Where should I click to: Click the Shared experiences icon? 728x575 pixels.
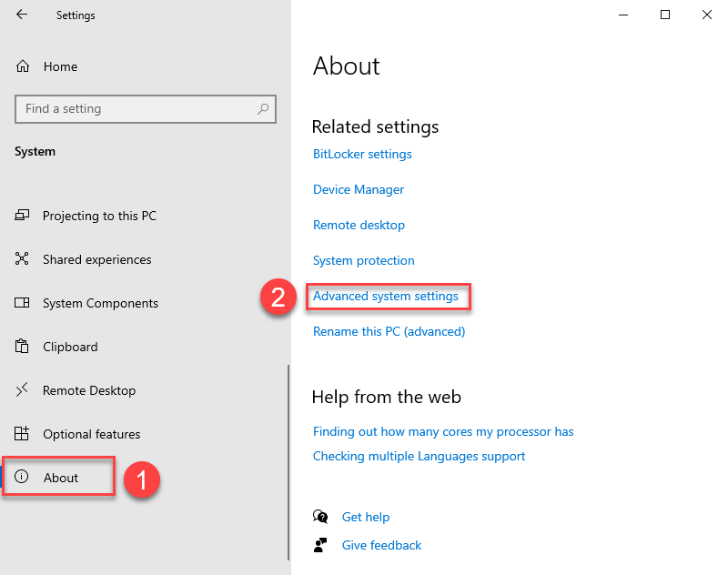(x=23, y=259)
